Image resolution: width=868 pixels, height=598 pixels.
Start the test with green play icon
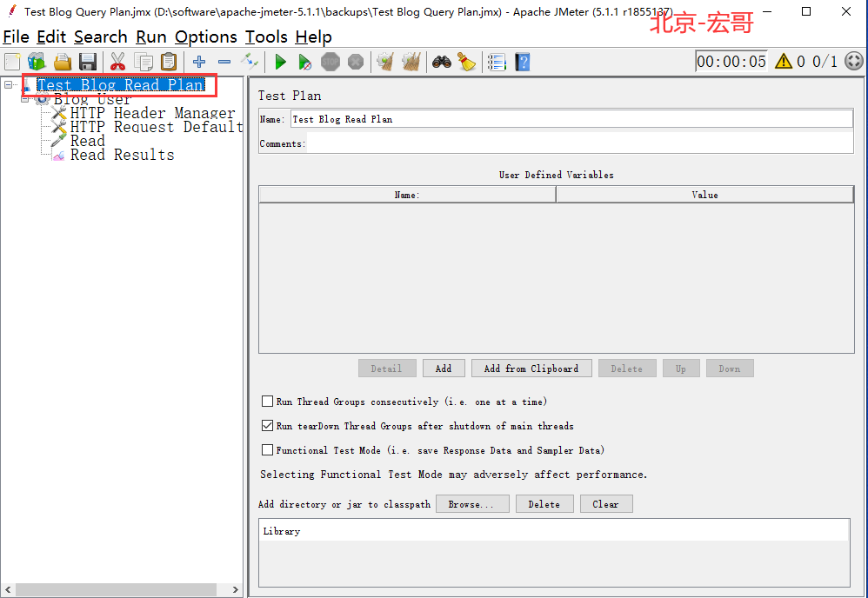coord(280,62)
